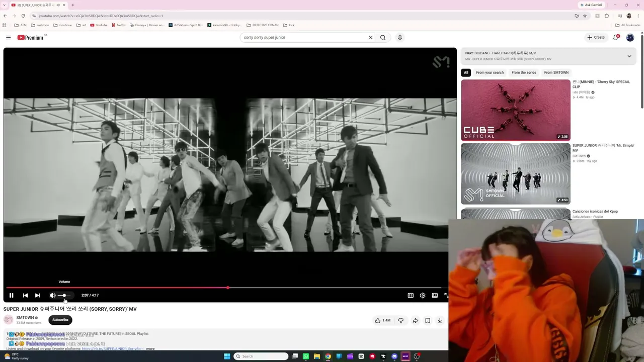Toggle closed captions on the player
Image resolution: width=644 pixels, height=362 pixels.
(x=411, y=295)
